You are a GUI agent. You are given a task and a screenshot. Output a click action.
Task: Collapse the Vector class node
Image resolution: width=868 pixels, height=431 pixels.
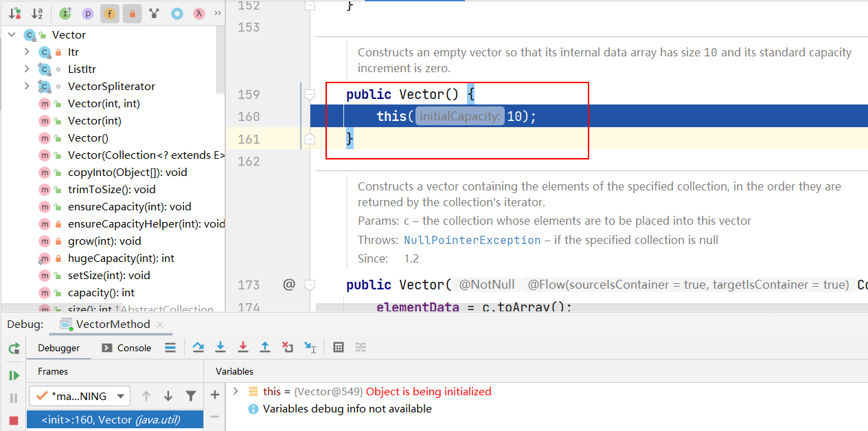(12, 34)
